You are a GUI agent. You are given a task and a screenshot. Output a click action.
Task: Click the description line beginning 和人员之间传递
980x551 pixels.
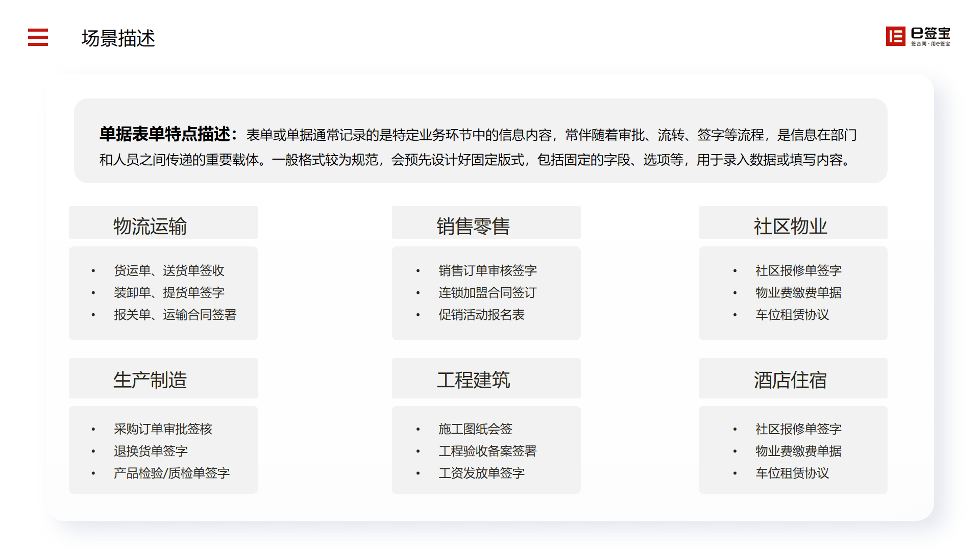(x=476, y=160)
